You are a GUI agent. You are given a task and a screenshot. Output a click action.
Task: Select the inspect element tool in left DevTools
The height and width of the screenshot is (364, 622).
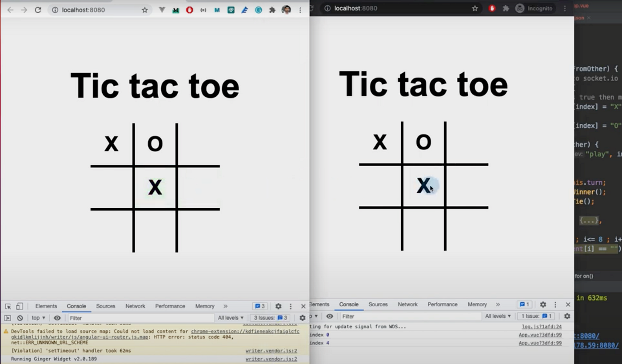(x=8, y=306)
